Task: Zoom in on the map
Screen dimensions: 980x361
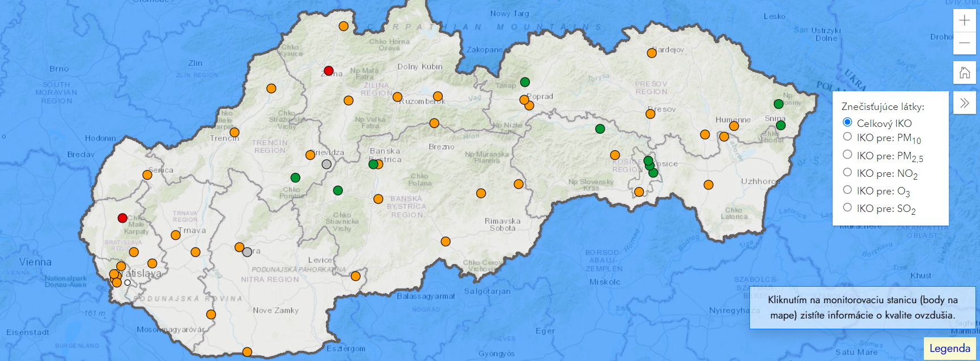Action: pyautogui.click(x=964, y=21)
